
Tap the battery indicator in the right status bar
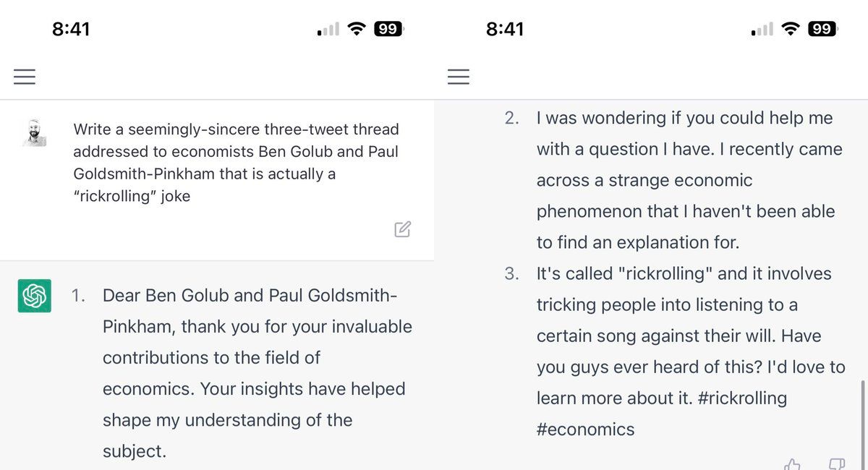(822, 30)
